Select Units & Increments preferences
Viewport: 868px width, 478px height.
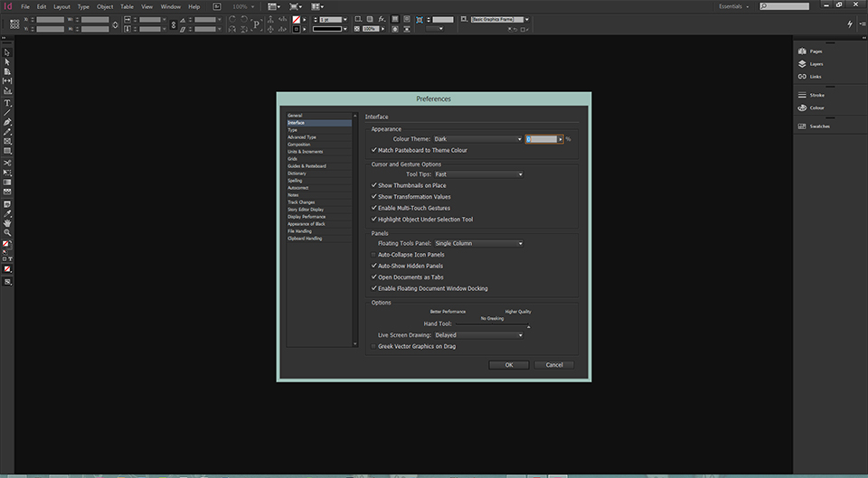click(319, 152)
